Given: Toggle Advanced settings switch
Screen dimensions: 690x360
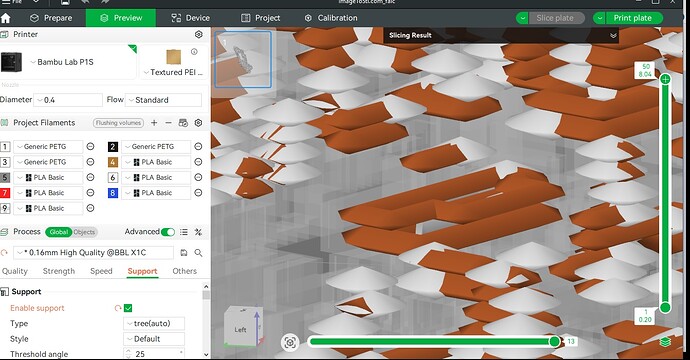Looking at the screenshot, I should pyautogui.click(x=168, y=232).
